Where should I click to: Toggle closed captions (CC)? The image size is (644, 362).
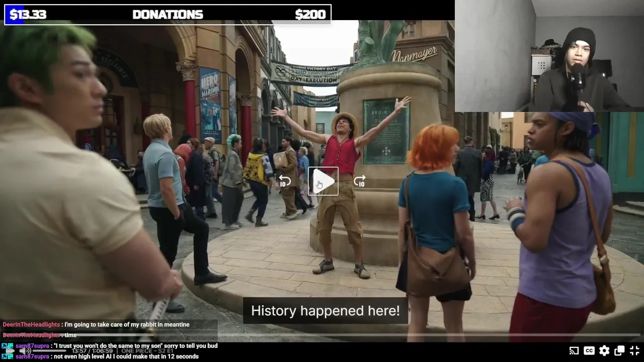pos(589,351)
